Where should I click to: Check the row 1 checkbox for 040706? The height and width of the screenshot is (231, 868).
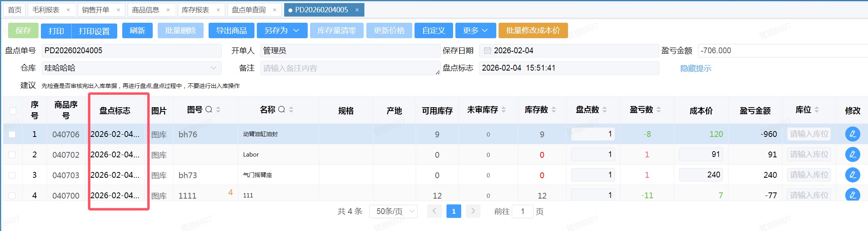[12, 134]
